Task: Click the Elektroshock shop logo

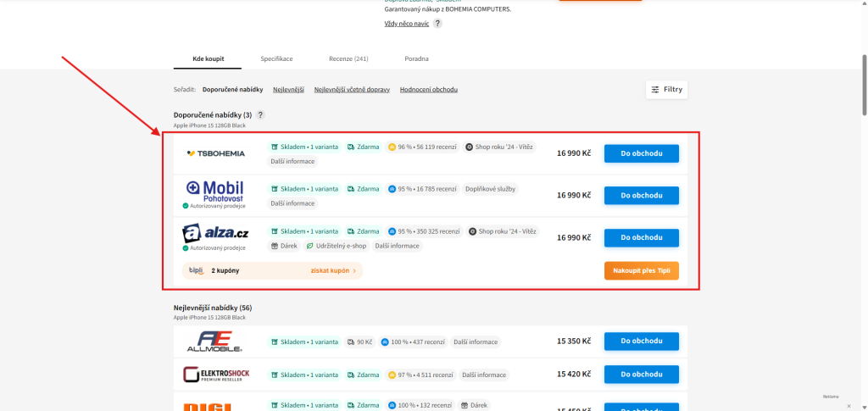Action: point(215,375)
